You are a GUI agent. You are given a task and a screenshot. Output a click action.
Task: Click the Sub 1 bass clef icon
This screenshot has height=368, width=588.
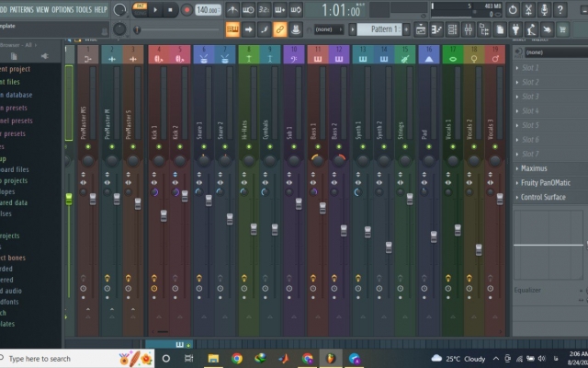[294, 59]
